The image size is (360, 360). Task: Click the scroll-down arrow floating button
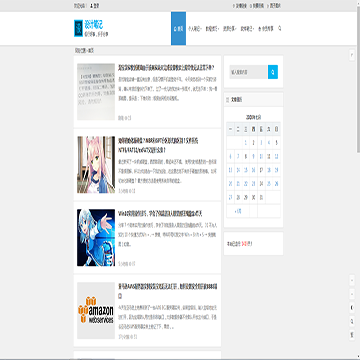click(352, 294)
